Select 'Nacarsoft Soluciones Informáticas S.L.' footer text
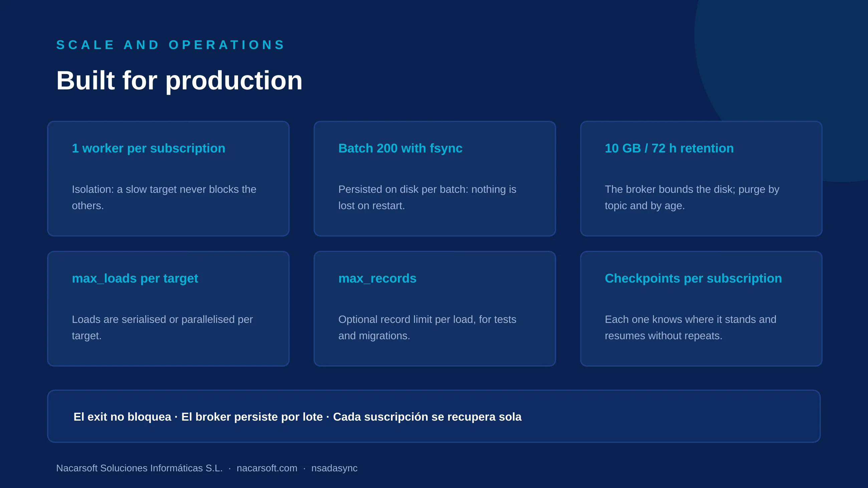The image size is (868, 488). [139, 468]
